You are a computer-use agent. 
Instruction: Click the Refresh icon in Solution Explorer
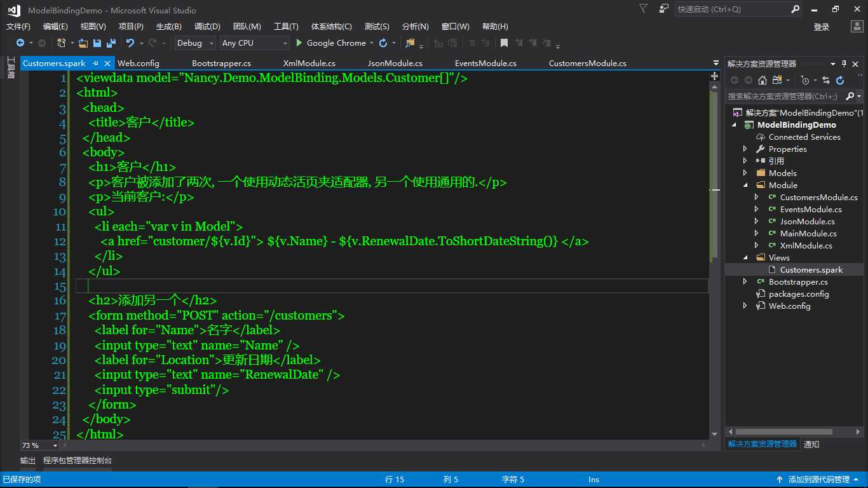840,80
